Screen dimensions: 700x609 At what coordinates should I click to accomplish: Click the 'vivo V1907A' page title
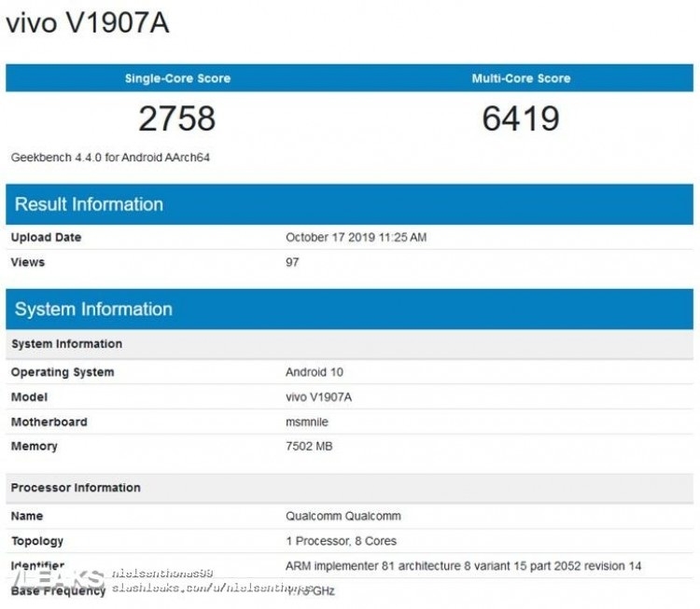coord(88,22)
